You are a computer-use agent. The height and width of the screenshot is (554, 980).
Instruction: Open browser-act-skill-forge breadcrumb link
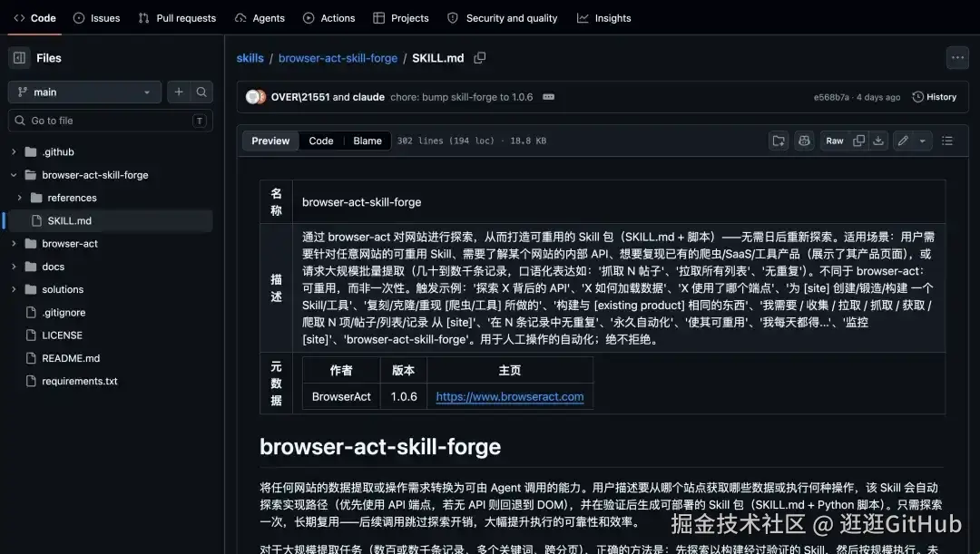point(338,58)
